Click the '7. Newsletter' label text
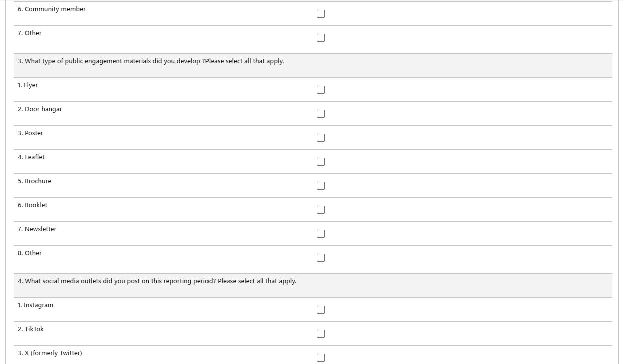 (x=37, y=229)
